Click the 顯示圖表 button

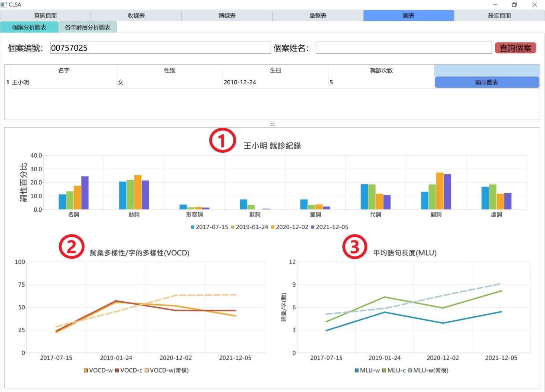click(x=486, y=83)
